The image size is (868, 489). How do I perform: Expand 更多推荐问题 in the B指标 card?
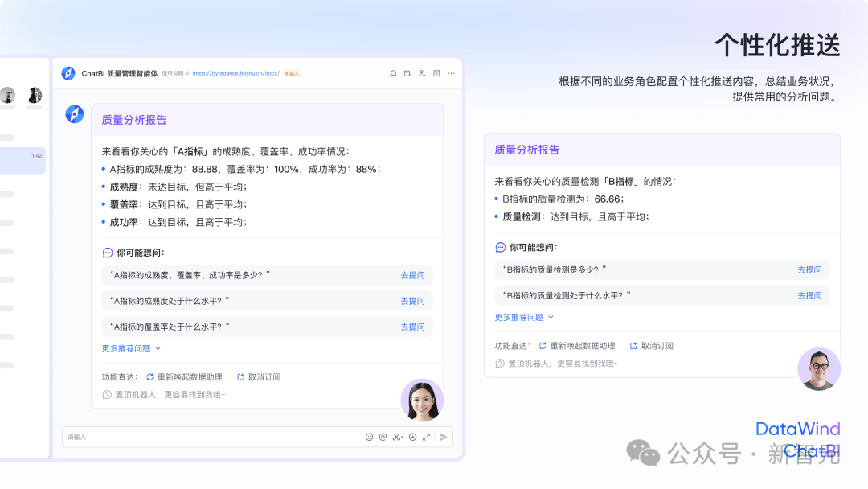(x=524, y=318)
